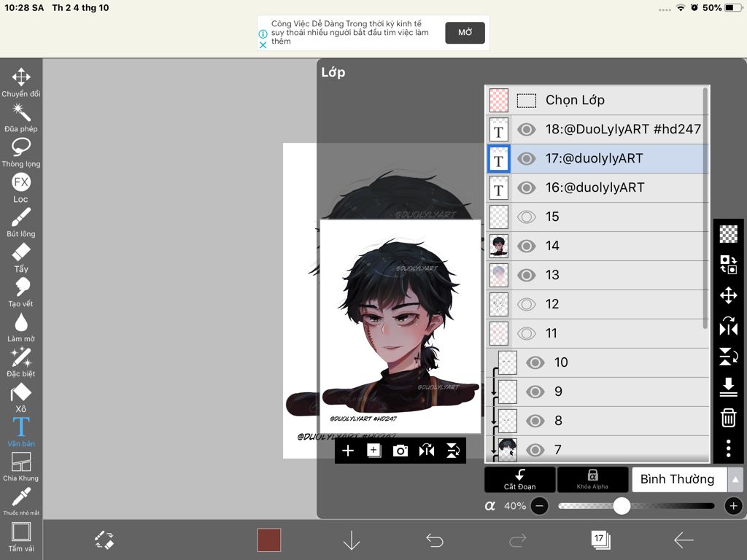747x560 pixels.
Task: Open the Bình Thường blend mode dropdown
Action: [x=679, y=479]
